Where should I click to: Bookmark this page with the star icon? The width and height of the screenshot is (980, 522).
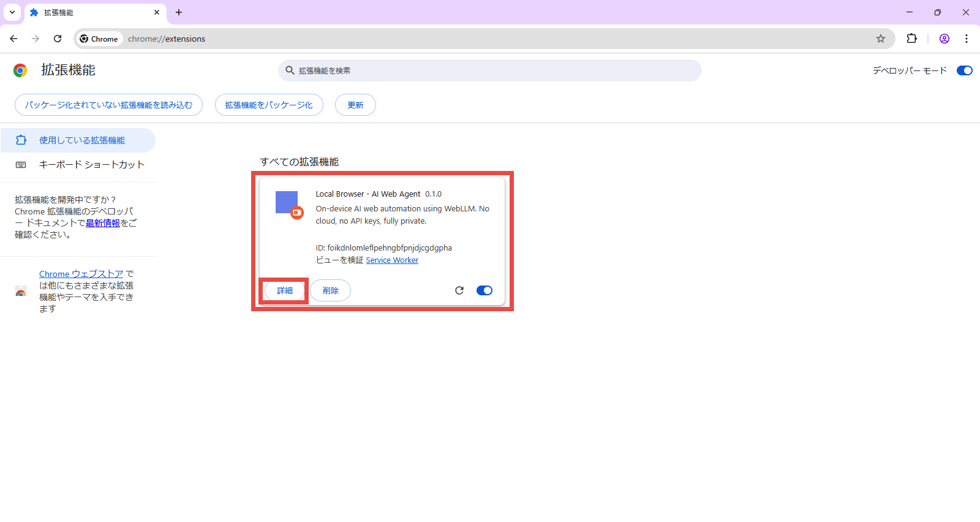pyautogui.click(x=881, y=39)
